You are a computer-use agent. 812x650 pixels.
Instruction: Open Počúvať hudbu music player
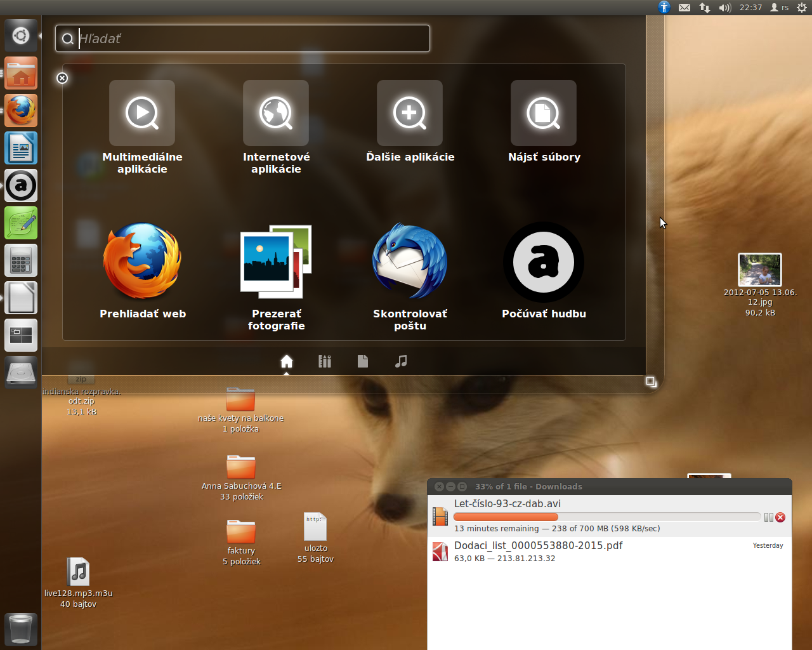click(x=544, y=261)
